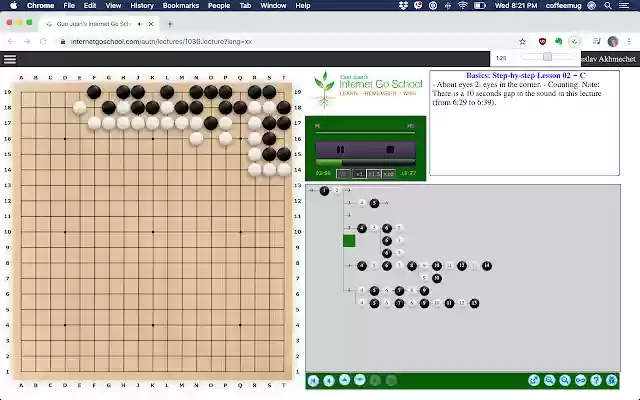Set playback speed to x1
The height and width of the screenshot is (400, 640).
[x=359, y=174]
